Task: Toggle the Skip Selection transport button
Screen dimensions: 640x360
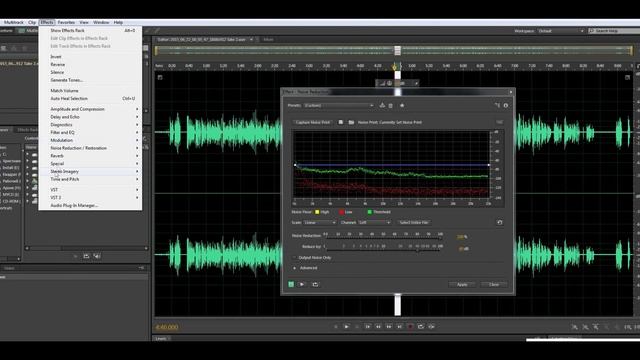Action: pyautogui.click(x=431, y=327)
